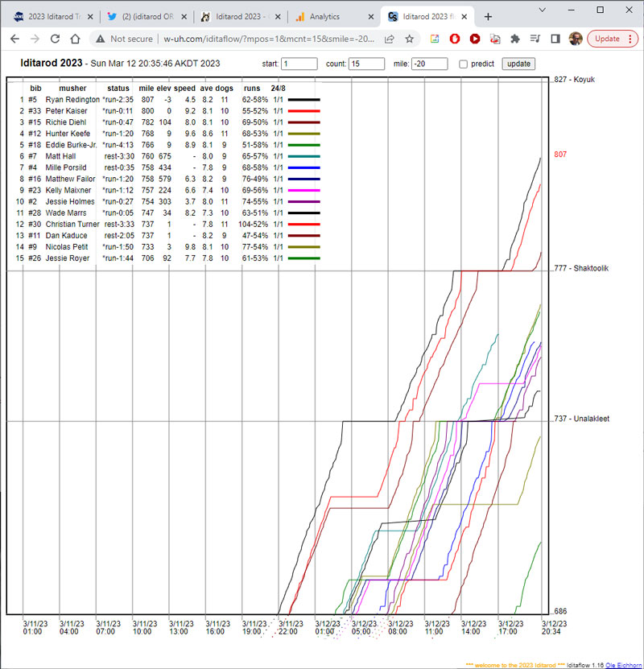Click the musher column header
The height and width of the screenshot is (669, 644).
coord(72,89)
